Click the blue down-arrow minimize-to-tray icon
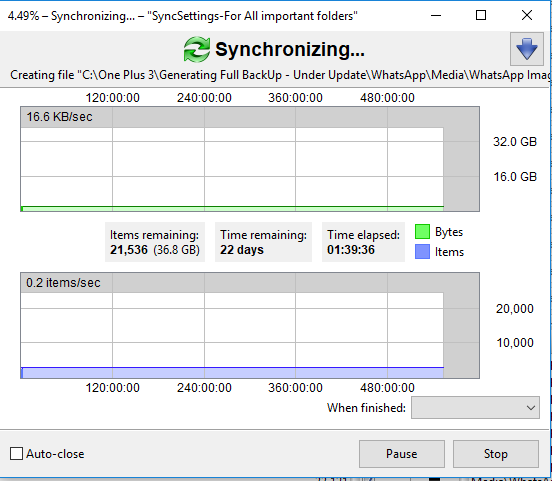The image size is (552, 481). (x=527, y=49)
